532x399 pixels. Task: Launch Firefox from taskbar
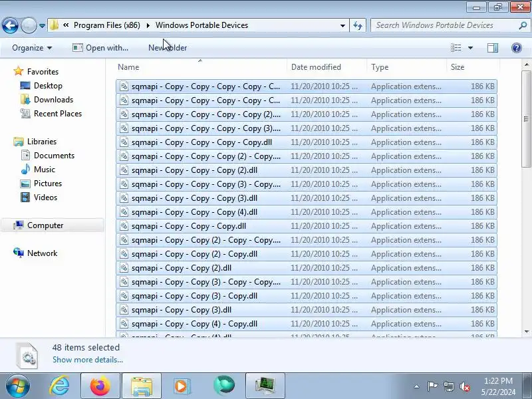tap(100, 386)
